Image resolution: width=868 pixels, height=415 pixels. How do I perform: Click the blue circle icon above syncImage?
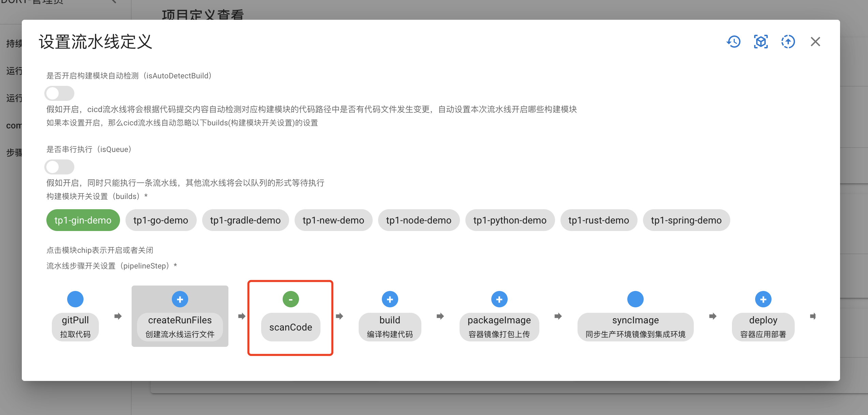coord(635,299)
